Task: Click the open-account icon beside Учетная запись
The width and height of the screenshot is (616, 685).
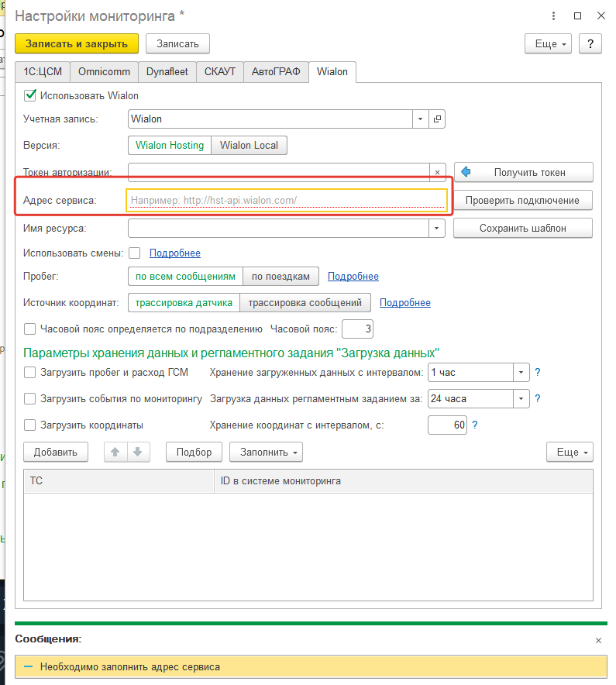Action: [438, 119]
